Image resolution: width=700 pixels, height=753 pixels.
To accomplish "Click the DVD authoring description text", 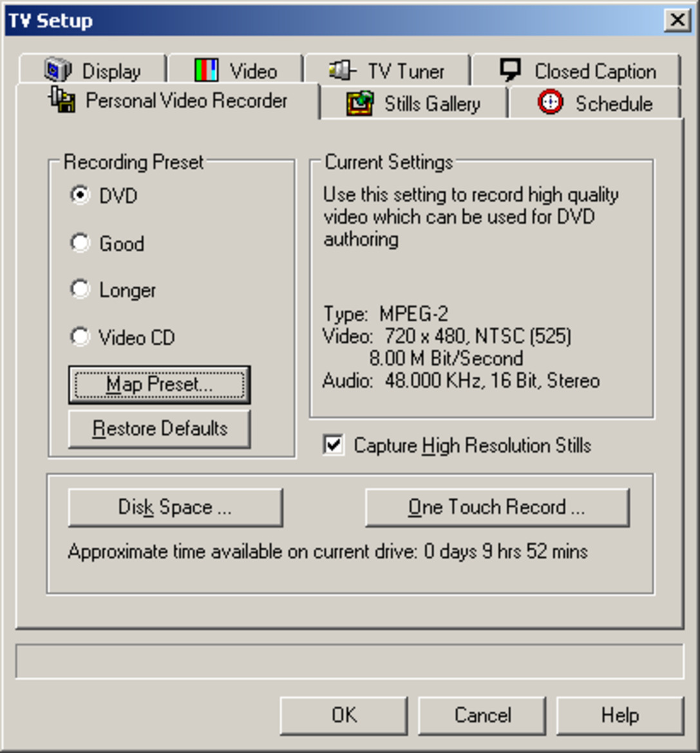I will (471, 217).
